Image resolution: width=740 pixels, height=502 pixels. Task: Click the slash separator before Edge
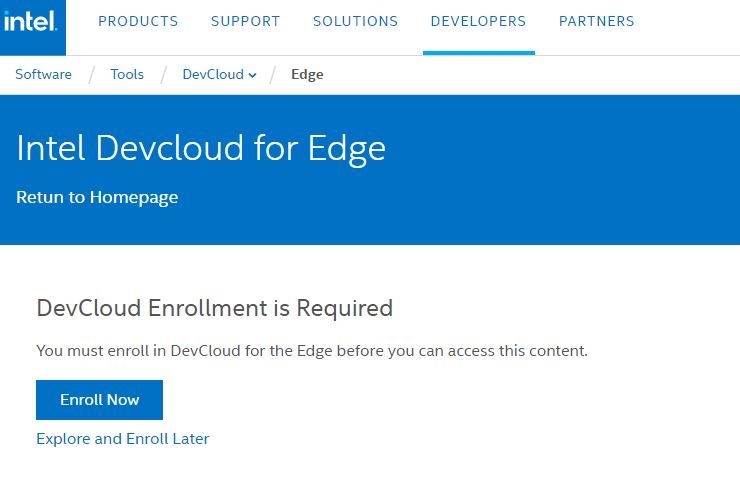(x=273, y=75)
